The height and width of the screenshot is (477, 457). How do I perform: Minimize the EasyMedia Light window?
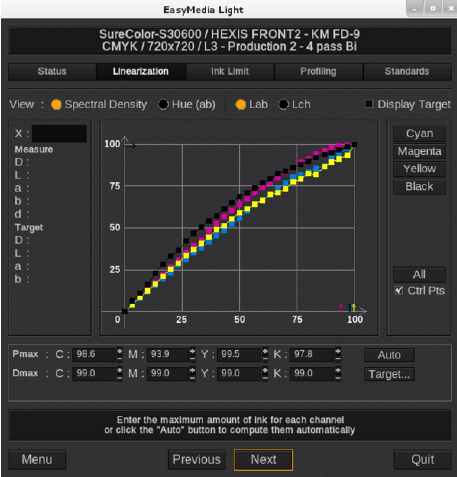[414, 8]
